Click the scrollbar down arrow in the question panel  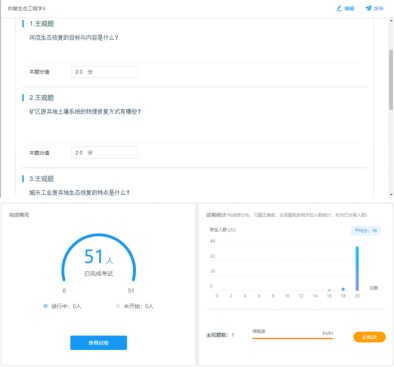coord(391,194)
